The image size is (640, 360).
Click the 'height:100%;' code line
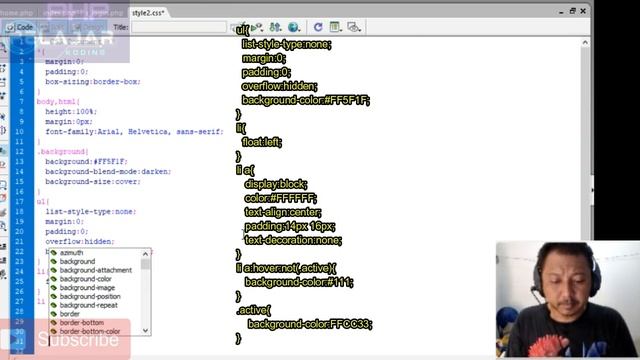71,112
